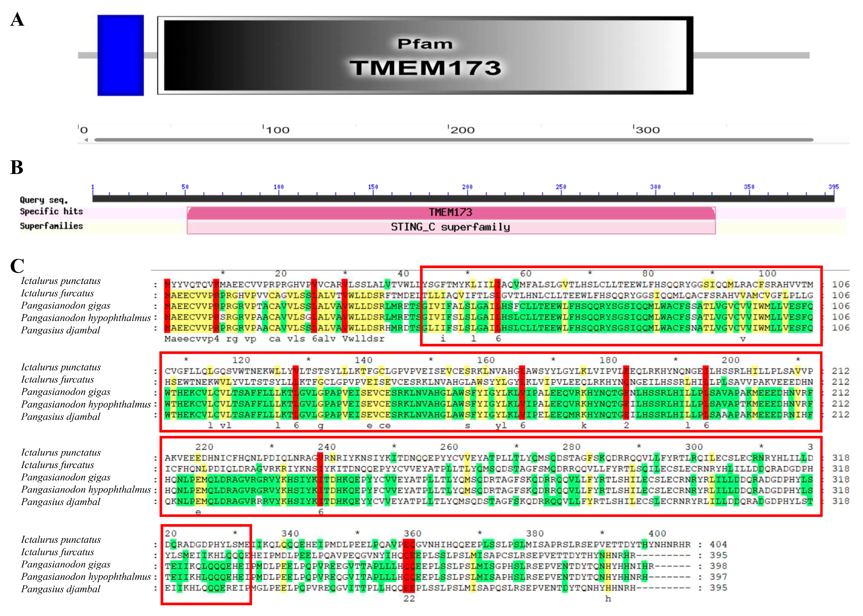Click alignment position marker 340
The height and width of the screenshot is (616, 863).
tap(290, 533)
